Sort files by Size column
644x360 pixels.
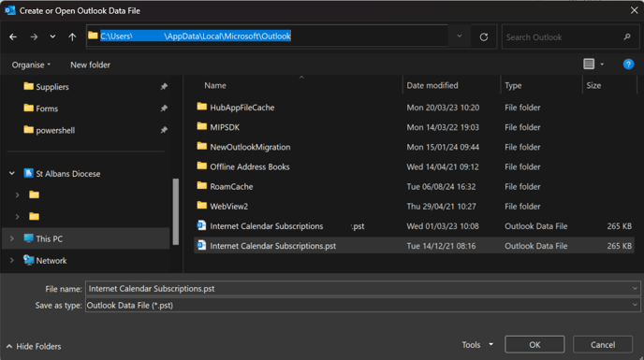pos(593,85)
